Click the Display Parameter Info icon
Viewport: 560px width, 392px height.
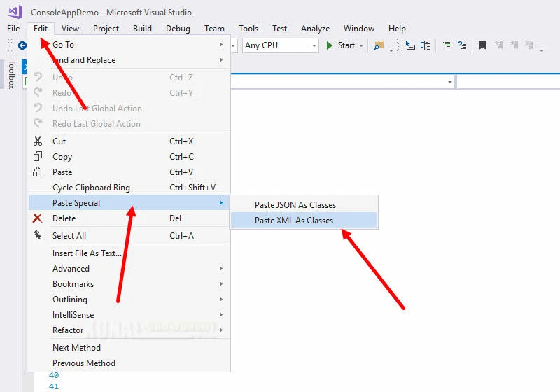tap(426, 45)
